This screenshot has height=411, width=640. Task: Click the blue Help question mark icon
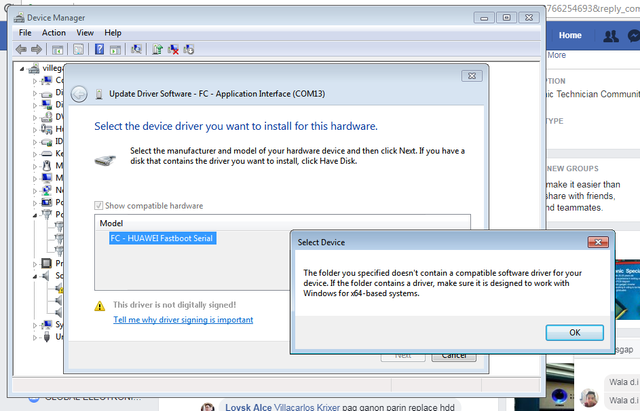[99, 49]
